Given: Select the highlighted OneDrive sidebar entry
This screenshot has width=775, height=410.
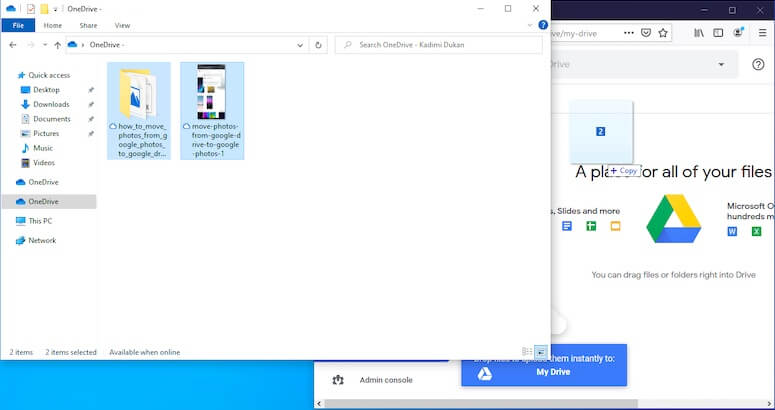Looking at the screenshot, I should 49,202.
